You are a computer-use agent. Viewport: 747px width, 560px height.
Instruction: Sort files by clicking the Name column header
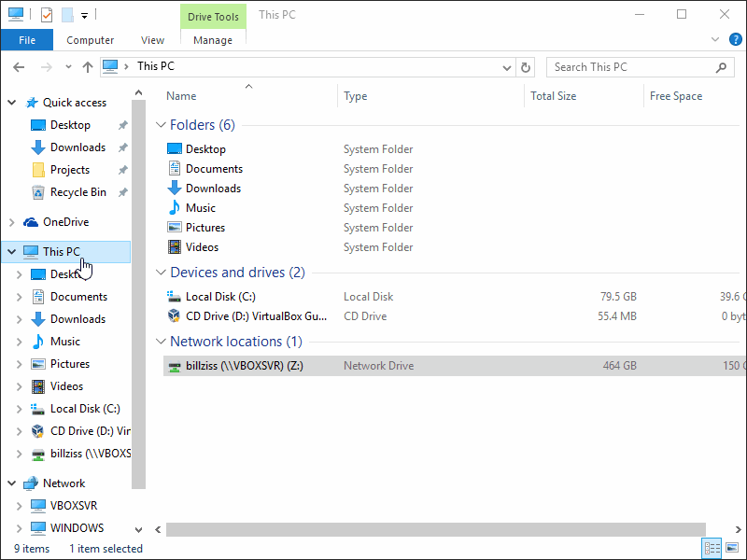[180, 95]
